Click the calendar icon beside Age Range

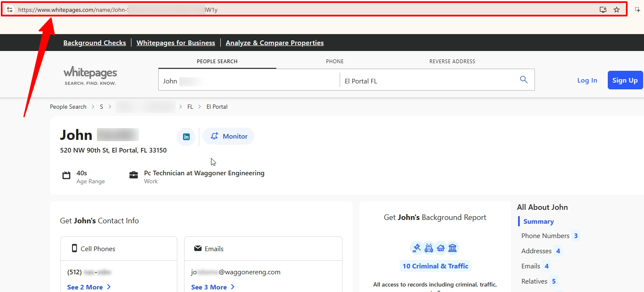[67, 175]
